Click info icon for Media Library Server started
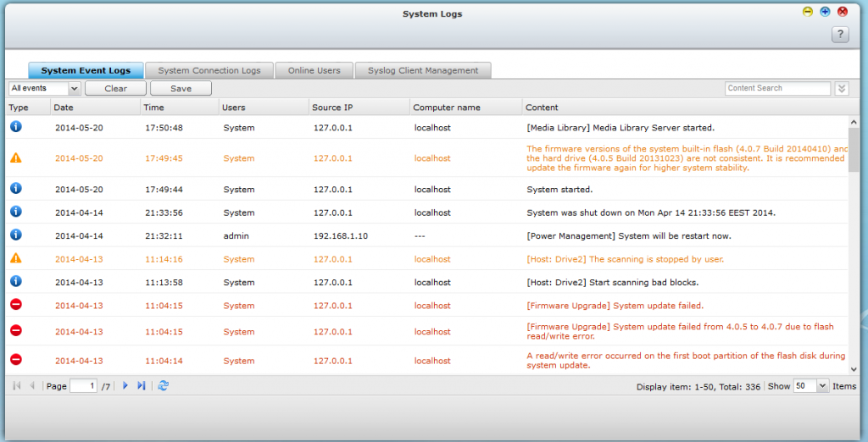The height and width of the screenshot is (442, 868). (15, 127)
